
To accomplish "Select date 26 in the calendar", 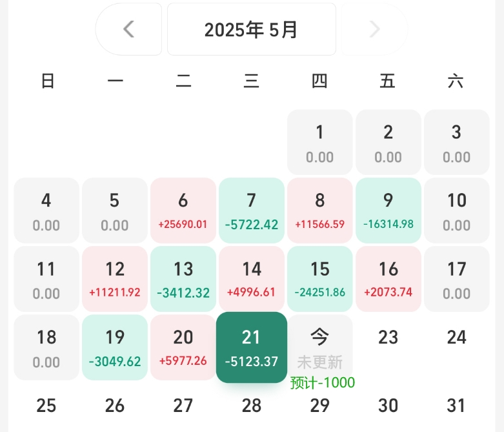I will (x=115, y=406).
